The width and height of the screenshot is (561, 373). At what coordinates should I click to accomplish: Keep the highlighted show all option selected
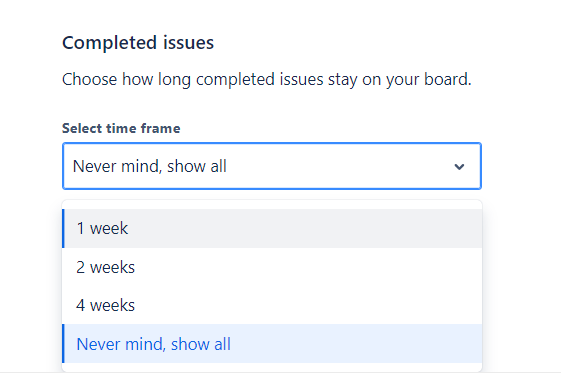click(272, 344)
